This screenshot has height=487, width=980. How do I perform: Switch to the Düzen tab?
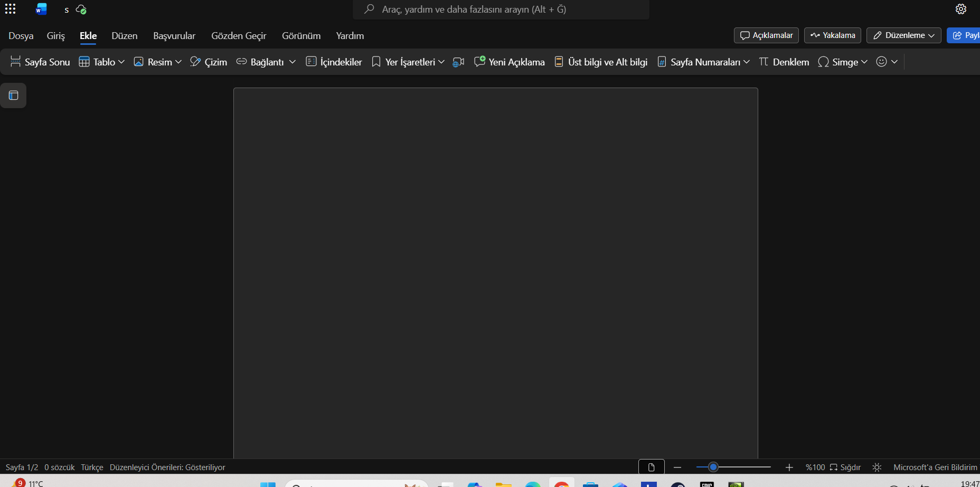125,36
